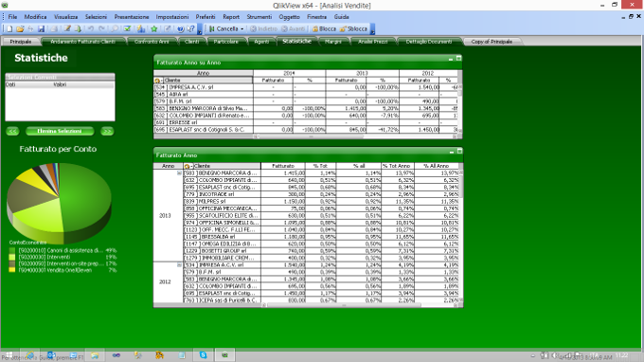Go to next selection with >> button
This screenshot has width=644, height=362.
[107, 131]
